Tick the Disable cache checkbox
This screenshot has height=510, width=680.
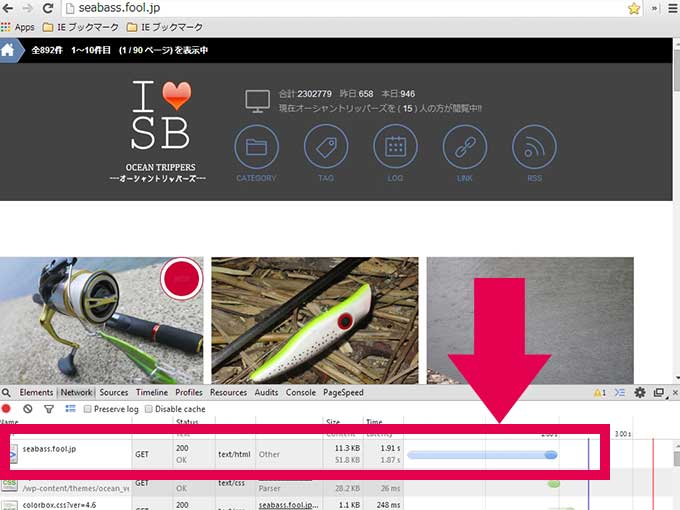pos(150,409)
